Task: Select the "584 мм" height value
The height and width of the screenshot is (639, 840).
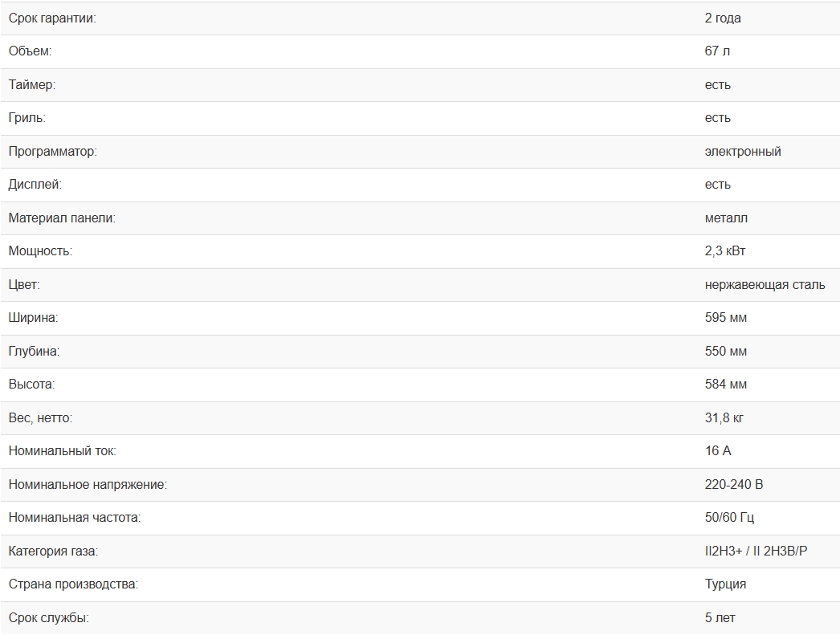Action: pos(726,385)
